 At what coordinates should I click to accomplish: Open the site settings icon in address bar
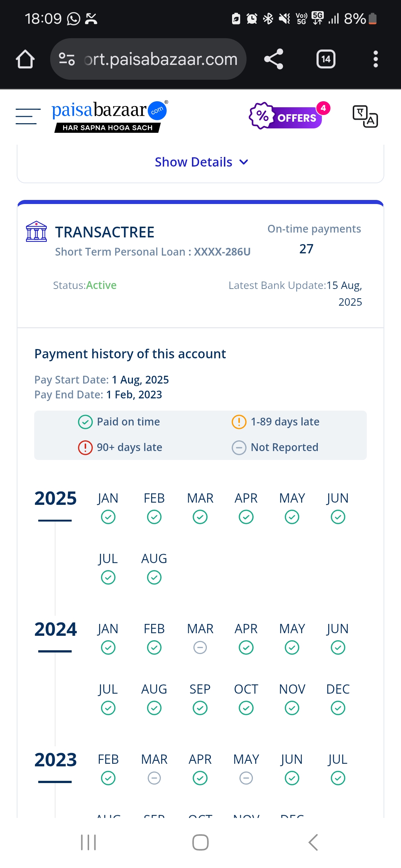tap(67, 59)
